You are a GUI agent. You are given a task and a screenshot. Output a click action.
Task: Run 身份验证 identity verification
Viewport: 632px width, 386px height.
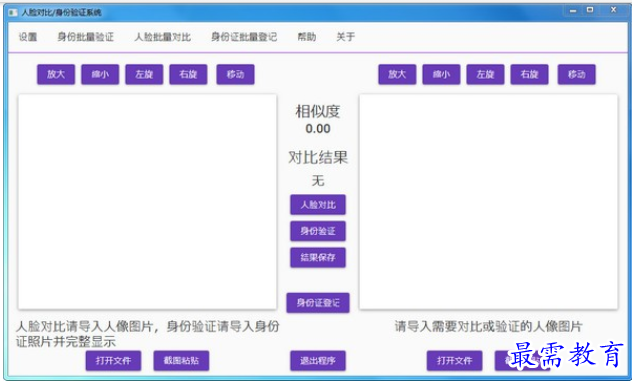pyautogui.click(x=318, y=231)
